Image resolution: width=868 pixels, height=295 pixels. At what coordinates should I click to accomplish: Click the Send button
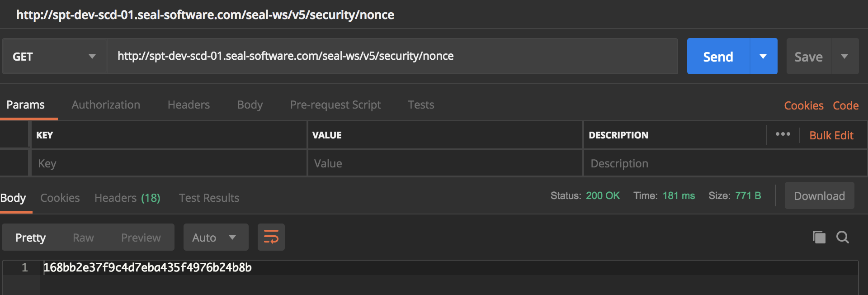(x=718, y=56)
